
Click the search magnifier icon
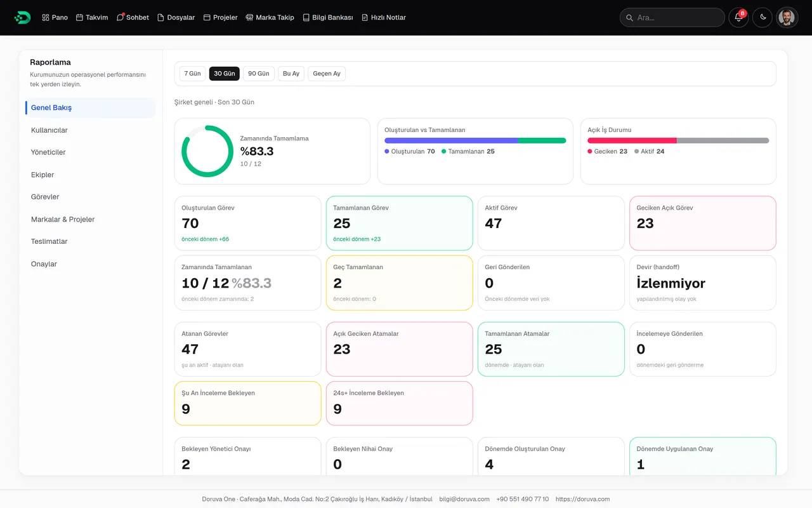point(629,18)
